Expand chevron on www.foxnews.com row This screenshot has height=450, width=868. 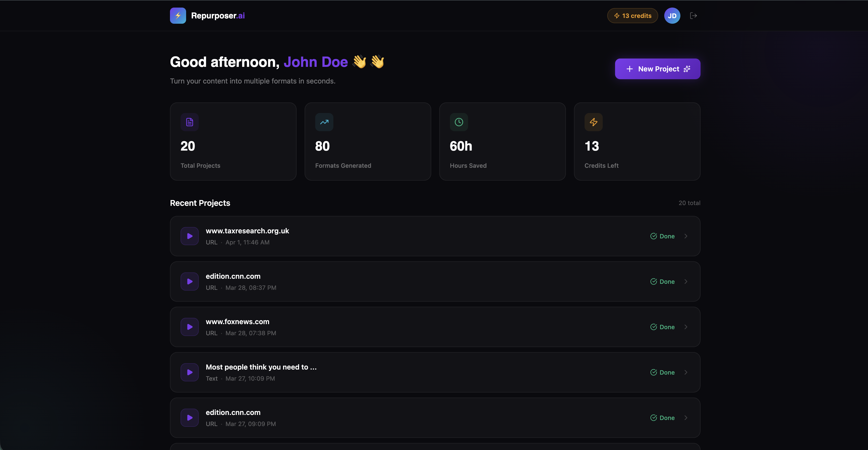click(686, 327)
